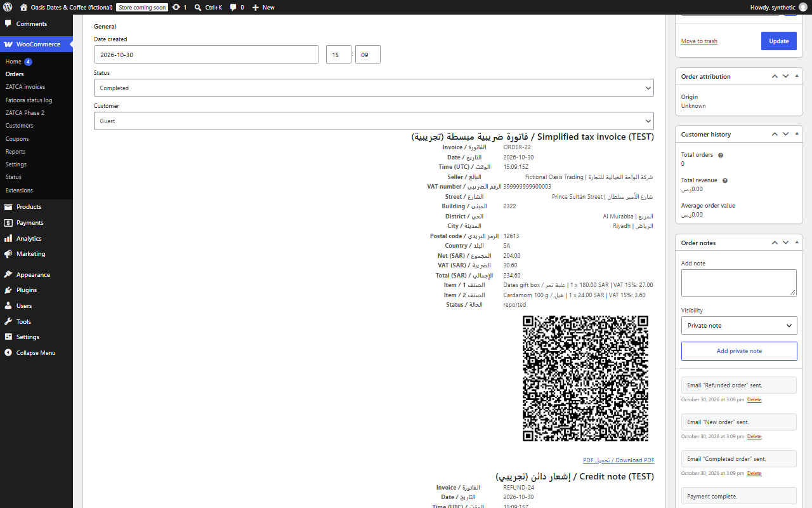Viewport: 812px width, 508px height.
Task: Click the Analytics bar-chart icon
Action: [x=8, y=238]
